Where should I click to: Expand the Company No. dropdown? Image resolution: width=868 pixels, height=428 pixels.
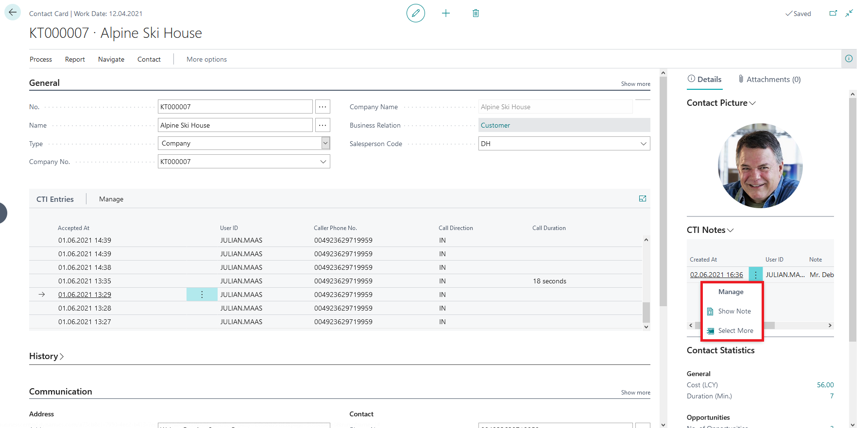click(x=323, y=162)
